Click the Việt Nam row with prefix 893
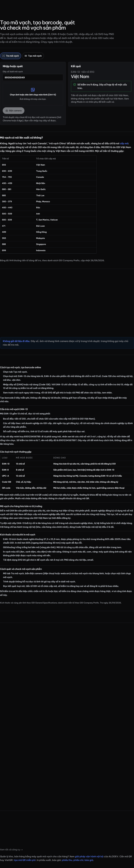 coord(48,165)
